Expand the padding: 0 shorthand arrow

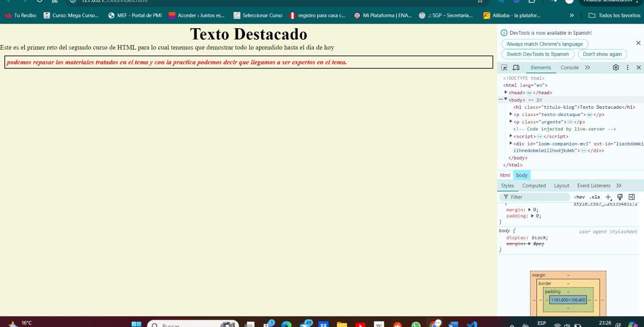(x=532, y=216)
